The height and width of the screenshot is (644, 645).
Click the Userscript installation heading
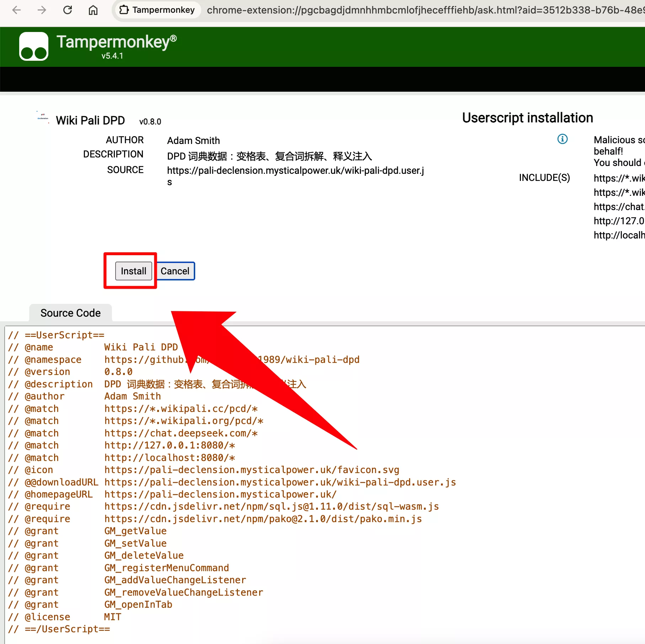click(x=527, y=118)
